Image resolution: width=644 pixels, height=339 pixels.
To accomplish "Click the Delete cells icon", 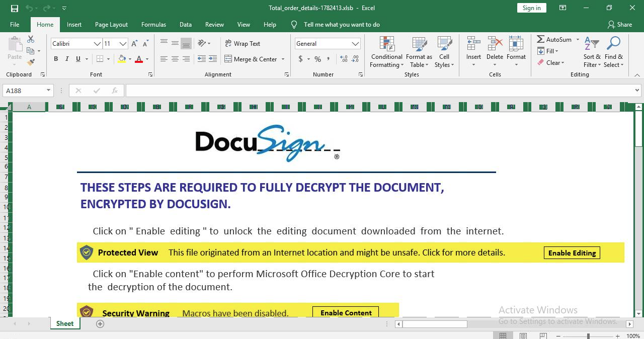I will (x=495, y=45).
